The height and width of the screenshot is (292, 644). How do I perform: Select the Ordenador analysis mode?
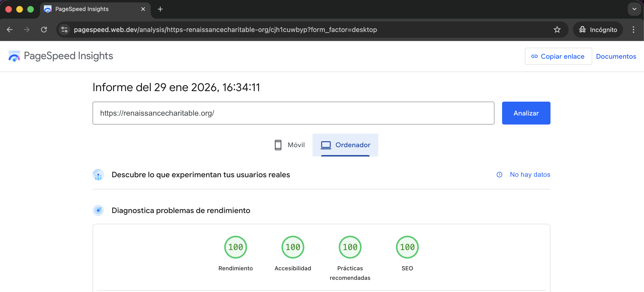345,145
